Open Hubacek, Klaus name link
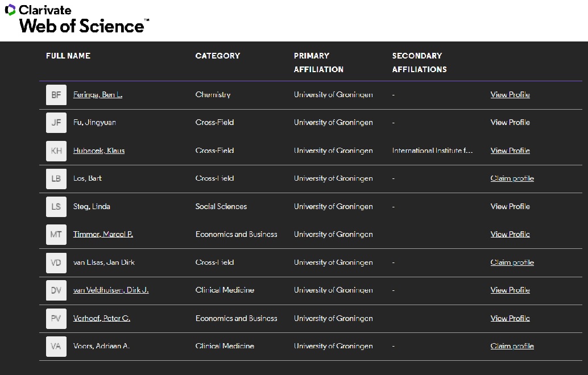 [99, 151]
